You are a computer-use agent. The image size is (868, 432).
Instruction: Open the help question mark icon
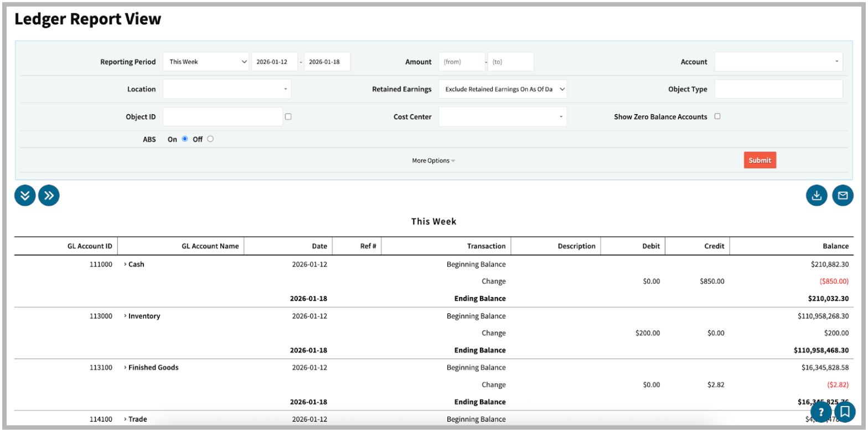click(821, 412)
